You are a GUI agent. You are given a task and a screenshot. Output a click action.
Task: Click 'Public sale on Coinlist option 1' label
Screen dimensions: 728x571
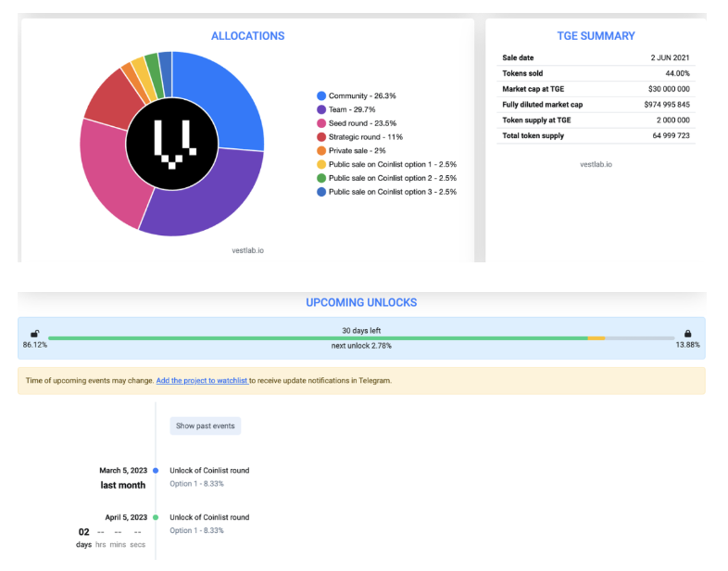393,164
